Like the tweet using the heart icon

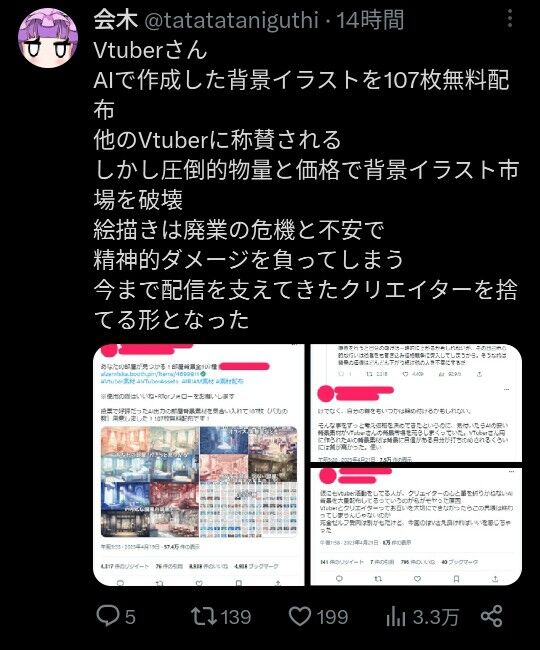300,616
